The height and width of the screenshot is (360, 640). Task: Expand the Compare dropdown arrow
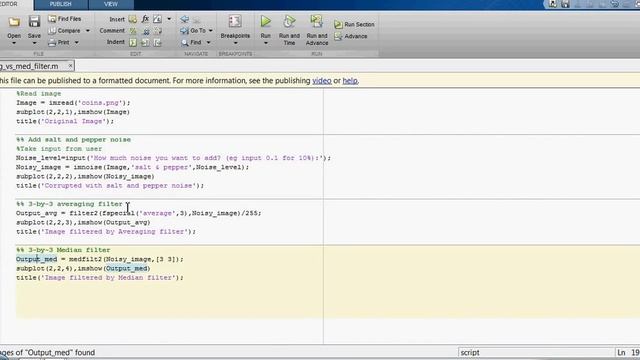click(x=87, y=31)
